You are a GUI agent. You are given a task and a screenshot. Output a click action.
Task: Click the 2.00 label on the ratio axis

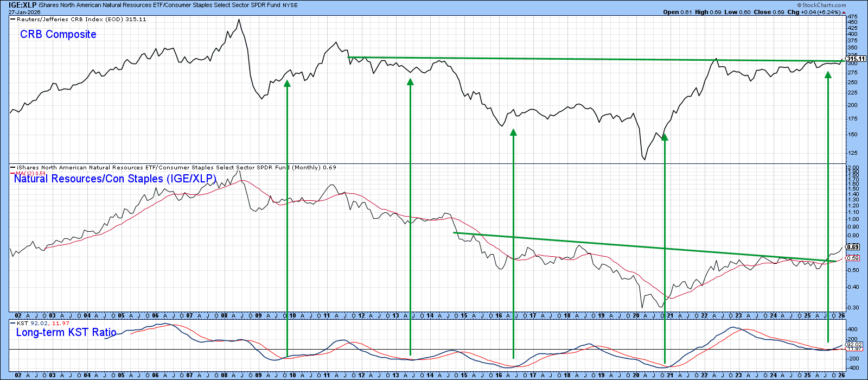(x=853, y=168)
